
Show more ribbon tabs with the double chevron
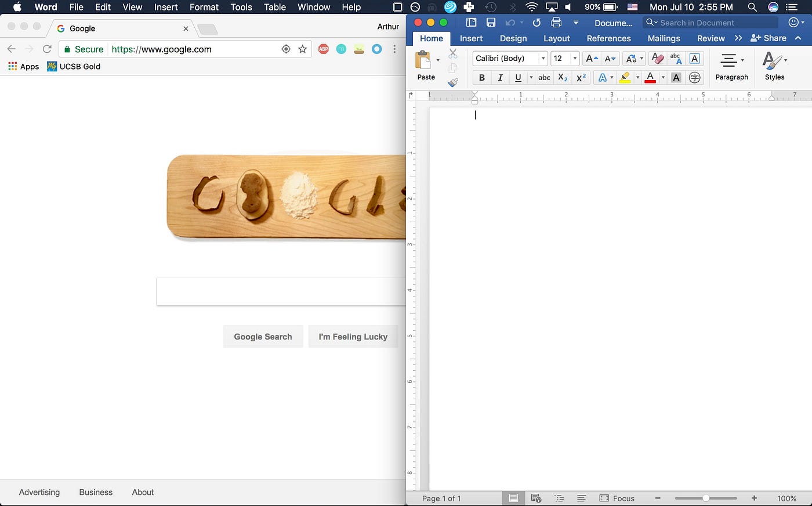(738, 38)
